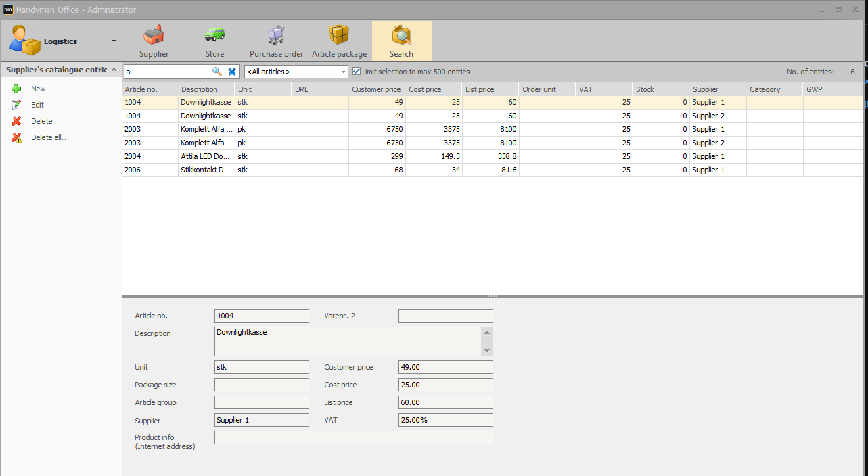Viewport: 868px width, 476px height.
Task: Sort by Cost price column header
Action: click(434, 89)
